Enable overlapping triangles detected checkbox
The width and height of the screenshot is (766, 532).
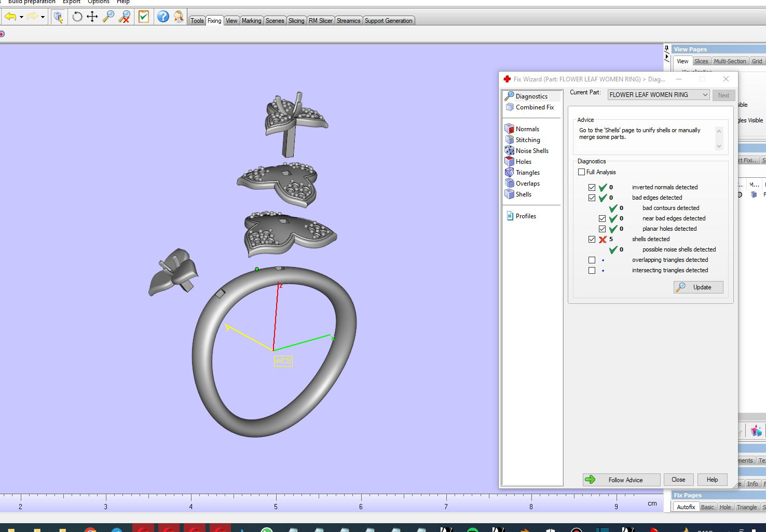pyautogui.click(x=592, y=260)
